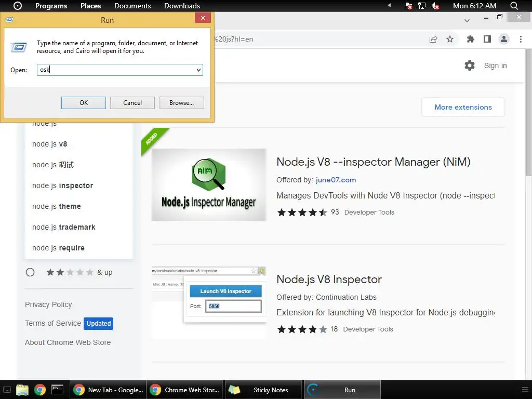Screen dimensions: 532x399
Task: Open the Terms of Service link
Action: 53,323
